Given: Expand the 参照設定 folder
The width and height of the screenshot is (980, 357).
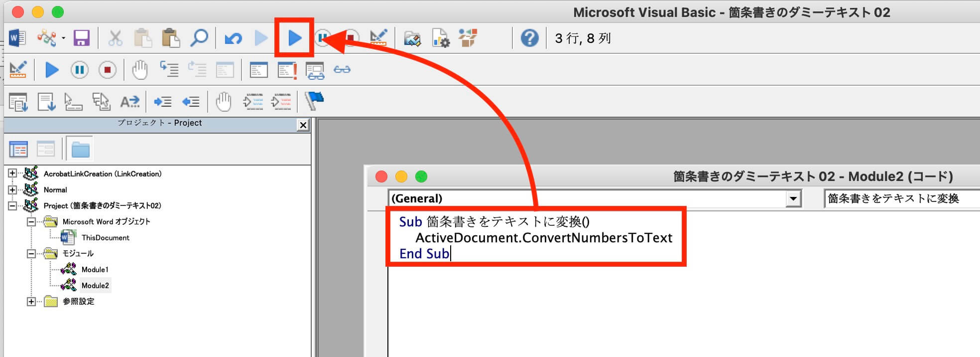Looking at the screenshot, I should [31, 301].
